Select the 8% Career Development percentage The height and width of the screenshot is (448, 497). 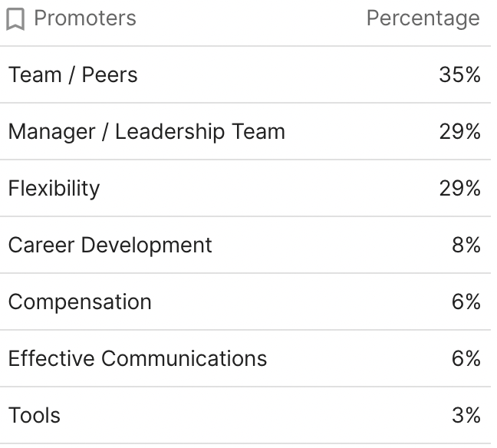tap(466, 245)
